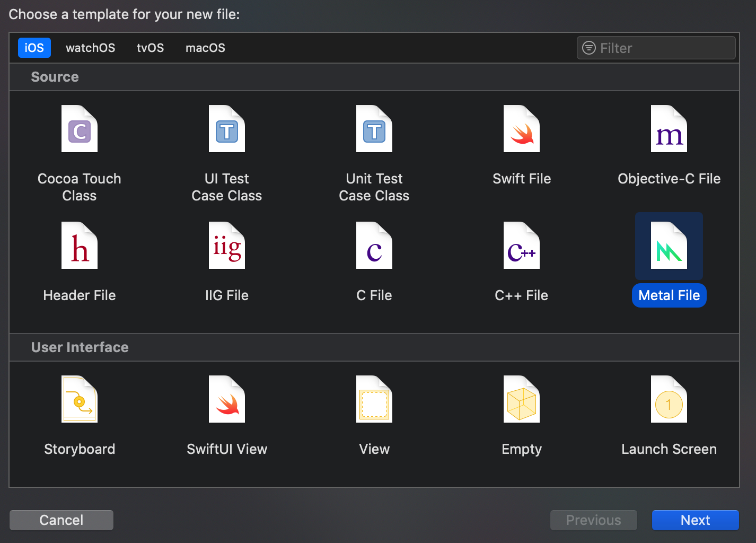Click the SwiftUI View label text
This screenshot has height=543, width=756.
[x=227, y=449]
